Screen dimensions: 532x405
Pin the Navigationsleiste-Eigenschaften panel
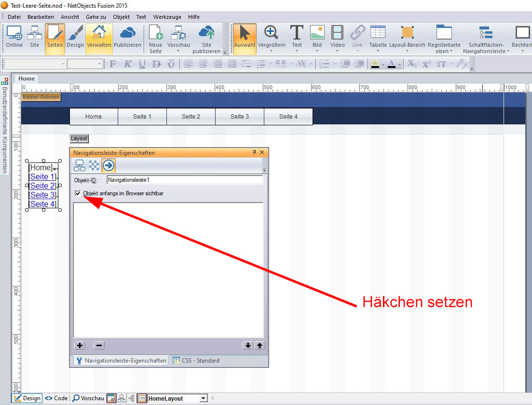click(x=254, y=152)
